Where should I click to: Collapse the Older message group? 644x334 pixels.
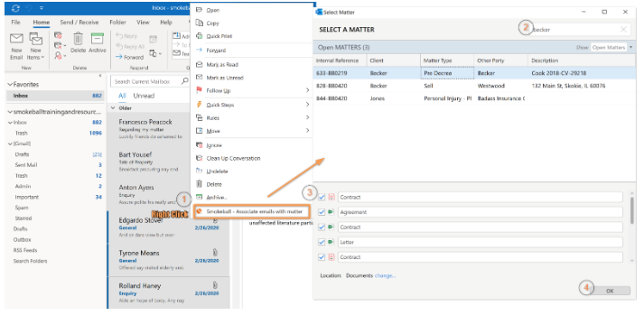point(113,108)
